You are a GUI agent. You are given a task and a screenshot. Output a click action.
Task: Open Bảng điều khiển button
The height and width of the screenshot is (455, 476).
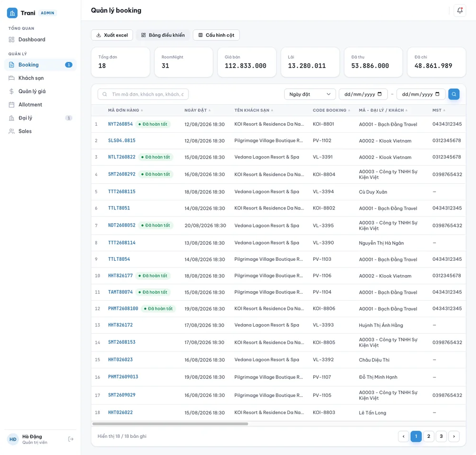pos(163,35)
